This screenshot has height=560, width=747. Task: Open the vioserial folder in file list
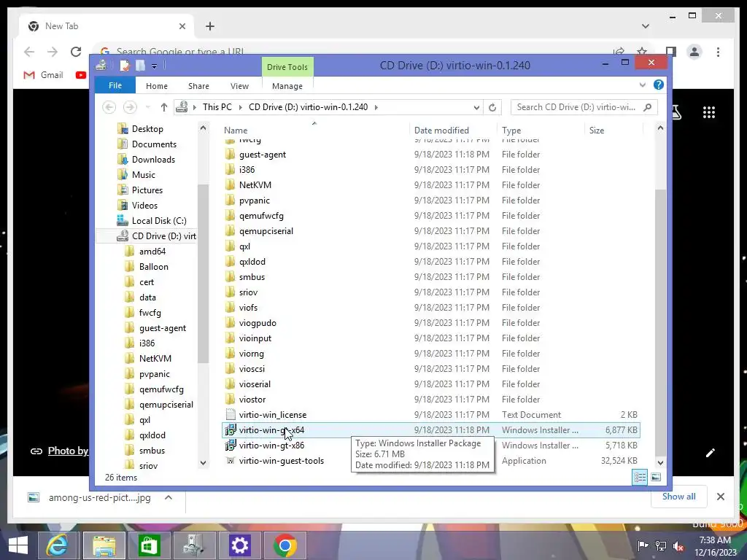point(255,384)
